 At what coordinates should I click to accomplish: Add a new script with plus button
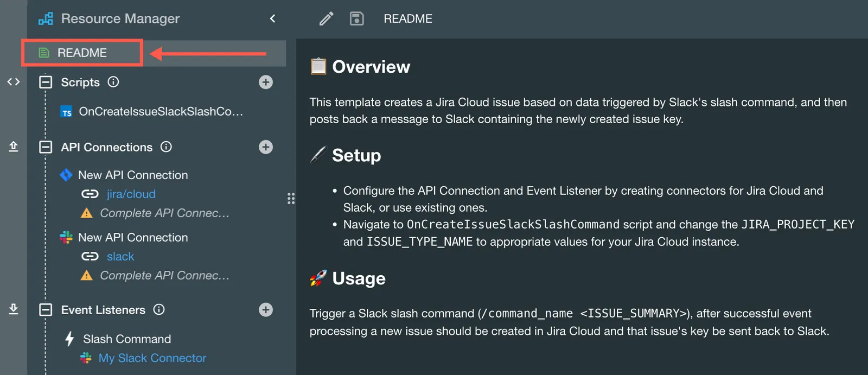(266, 82)
